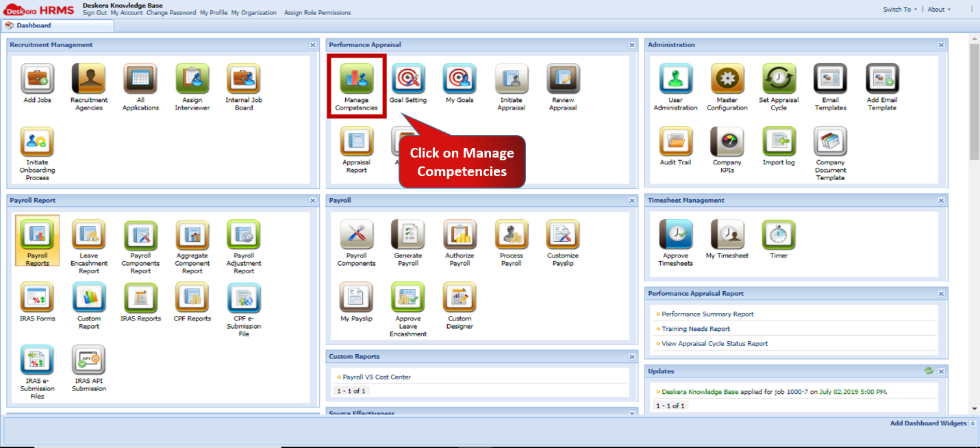Start Generate Payroll
The height and width of the screenshot is (448, 980).
(407, 236)
